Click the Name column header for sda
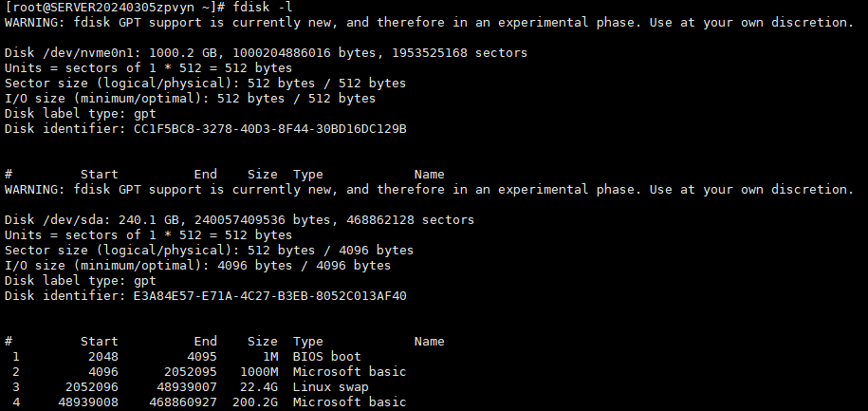Screen dimensions: 868x411 point(429,341)
